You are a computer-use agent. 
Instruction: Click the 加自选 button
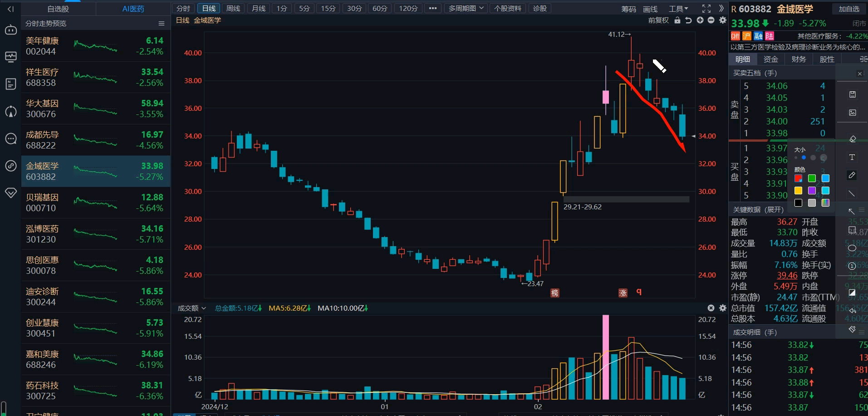848,9
